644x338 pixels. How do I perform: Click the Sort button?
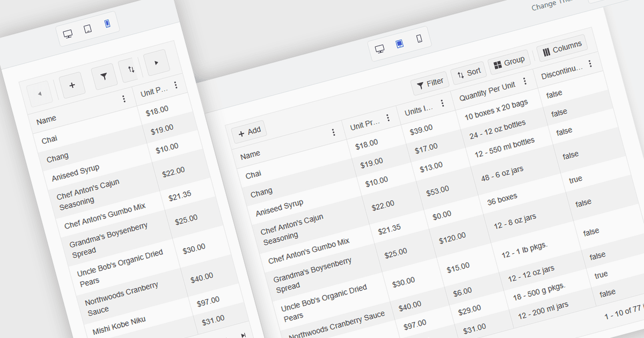[469, 73]
